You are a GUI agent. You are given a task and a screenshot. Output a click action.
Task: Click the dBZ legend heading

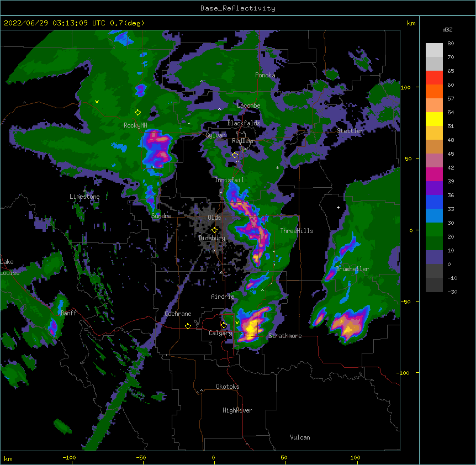click(447, 30)
